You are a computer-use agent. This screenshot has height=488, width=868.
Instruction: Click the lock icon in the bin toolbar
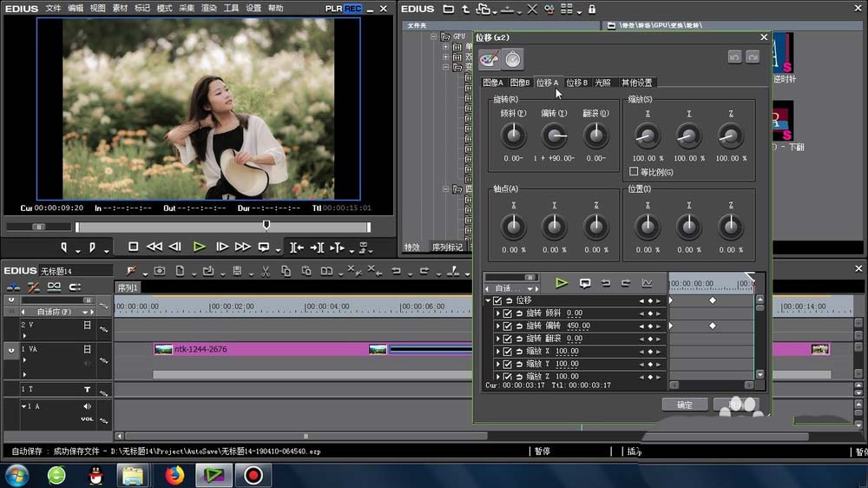click(x=592, y=9)
